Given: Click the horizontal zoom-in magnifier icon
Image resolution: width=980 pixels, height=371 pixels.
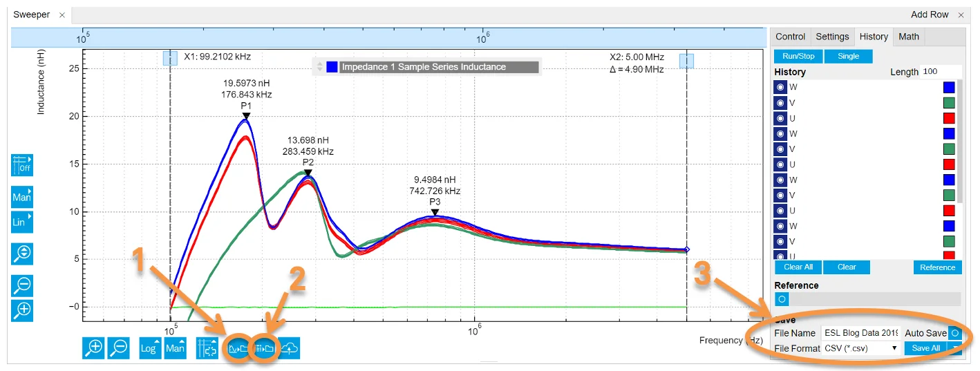Looking at the screenshot, I should 94,348.
